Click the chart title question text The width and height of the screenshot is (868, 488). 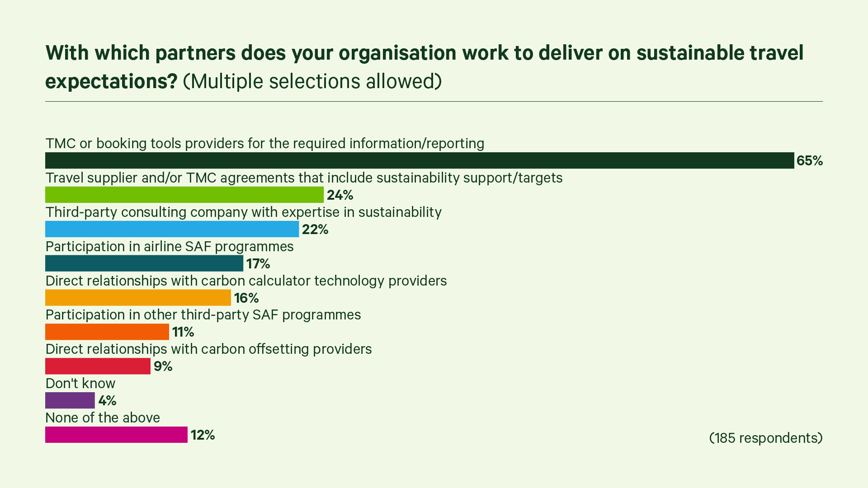pyautogui.click(x=424, y=53)
